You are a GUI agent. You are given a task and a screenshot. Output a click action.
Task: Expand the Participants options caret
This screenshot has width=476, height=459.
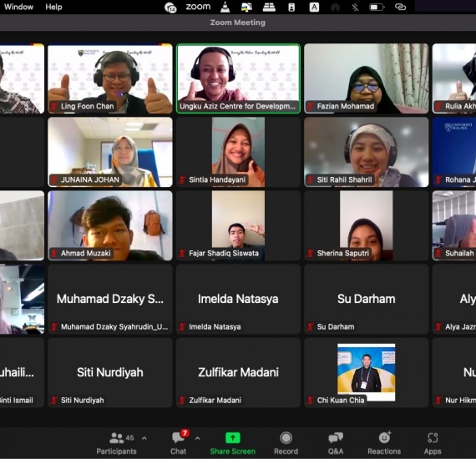tap(144, 438)
